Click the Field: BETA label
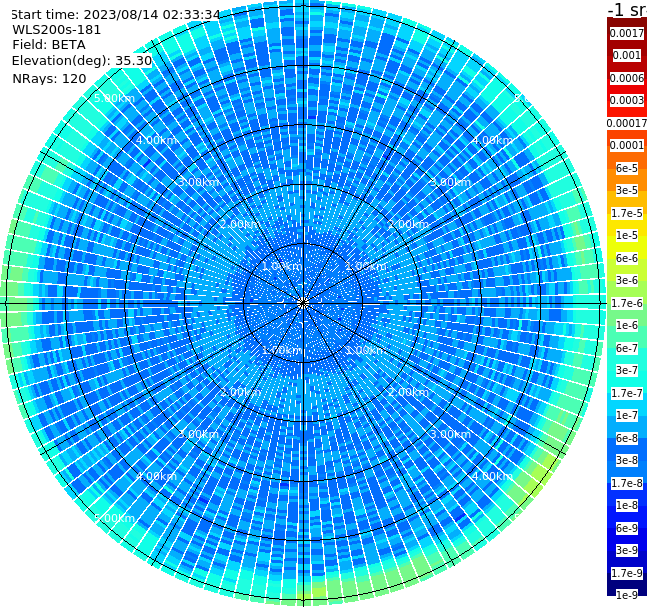 point(49,45)
